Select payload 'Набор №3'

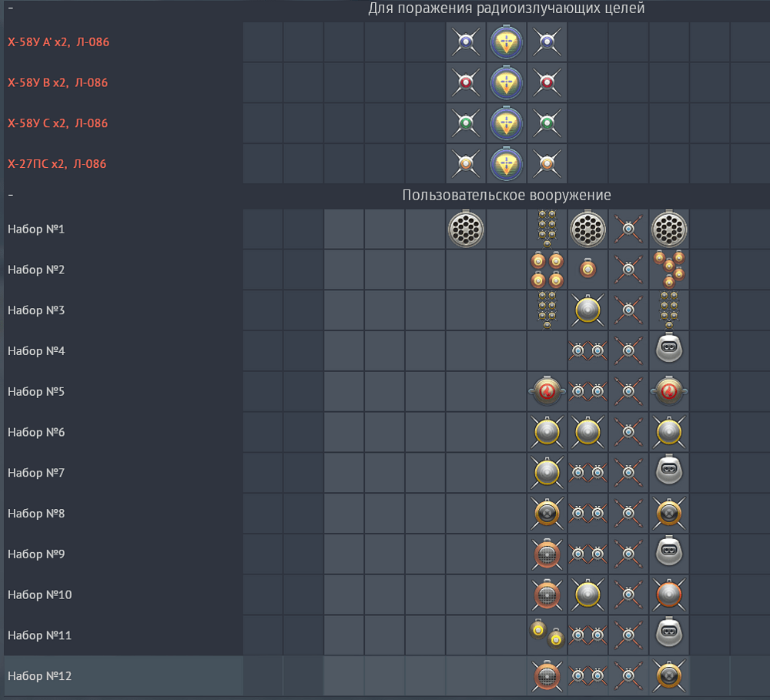(387, 310)
